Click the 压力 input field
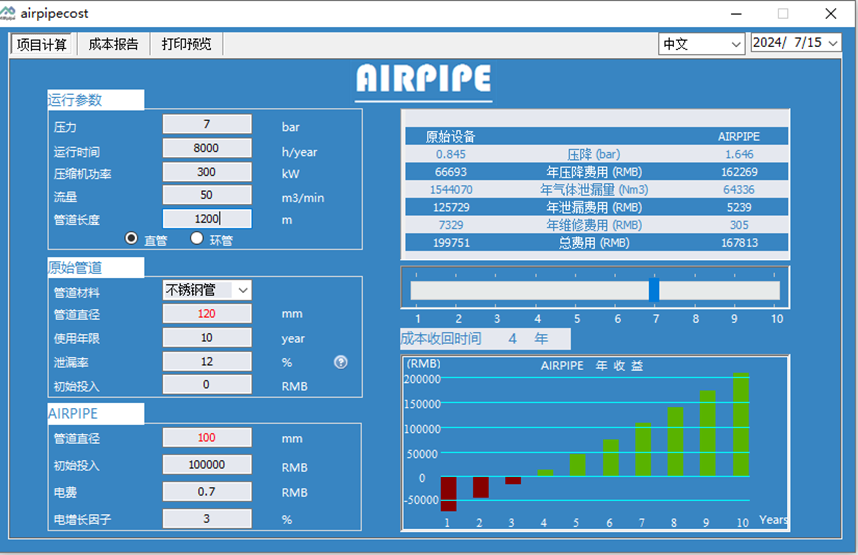This screenshot has width=858, height=555. click(x=207, y=125)
